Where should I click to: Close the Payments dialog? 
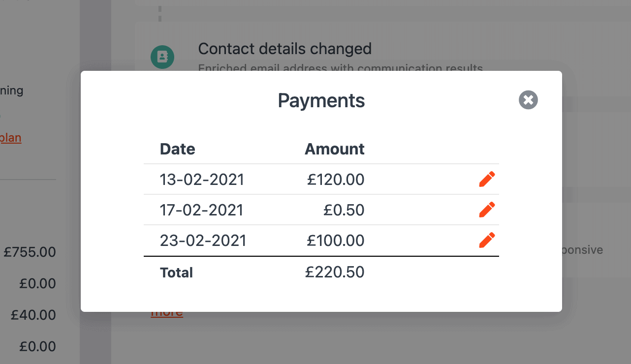pos(528,100)
